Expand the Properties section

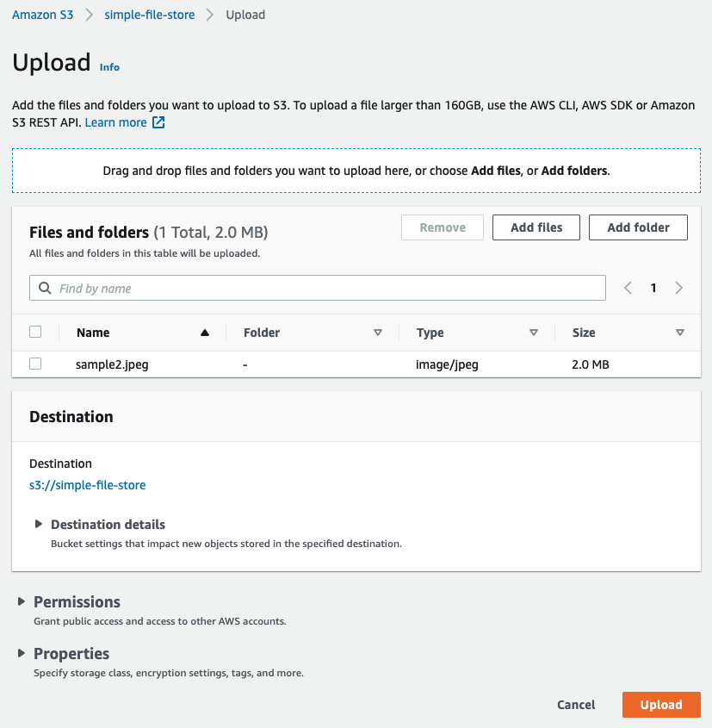[22, 653]
